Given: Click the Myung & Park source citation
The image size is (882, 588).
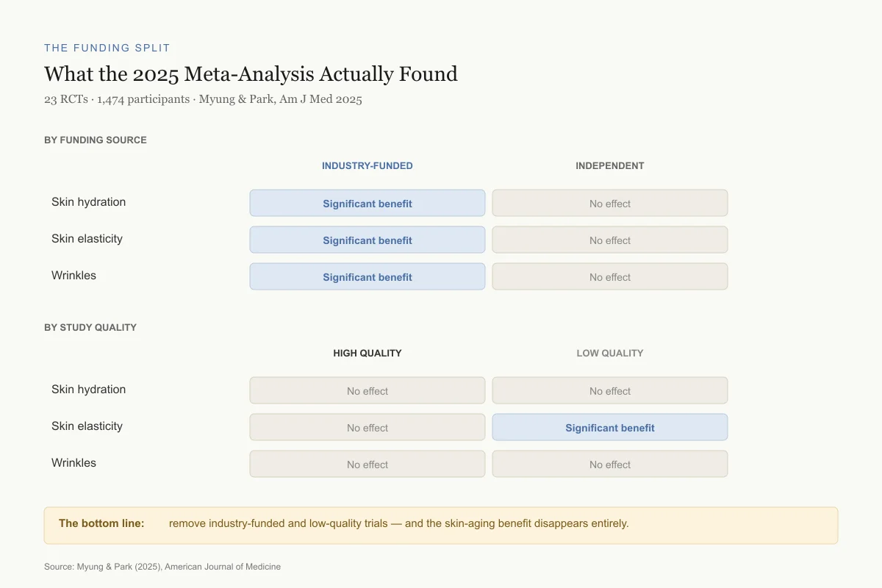Looking at the screenshot, I should pyautogui.click(x=162, y=567).
